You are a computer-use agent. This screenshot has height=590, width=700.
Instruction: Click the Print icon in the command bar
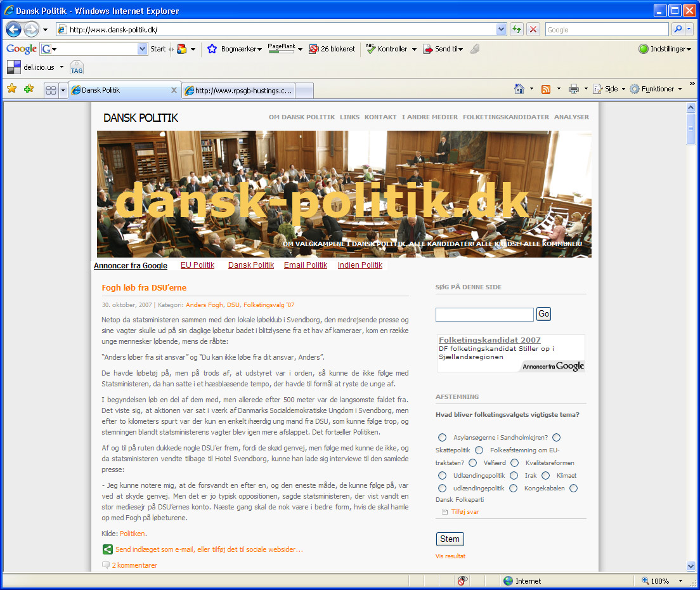[x=573, y=89]
